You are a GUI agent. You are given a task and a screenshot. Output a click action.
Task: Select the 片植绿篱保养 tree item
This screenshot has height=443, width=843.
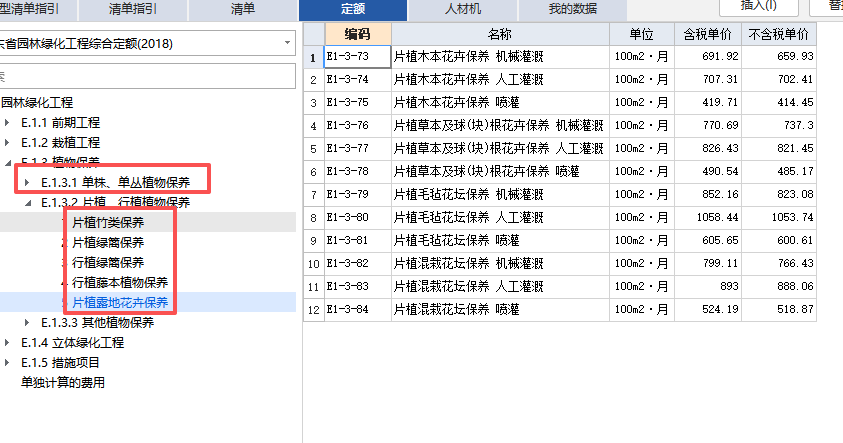(108, 242)
